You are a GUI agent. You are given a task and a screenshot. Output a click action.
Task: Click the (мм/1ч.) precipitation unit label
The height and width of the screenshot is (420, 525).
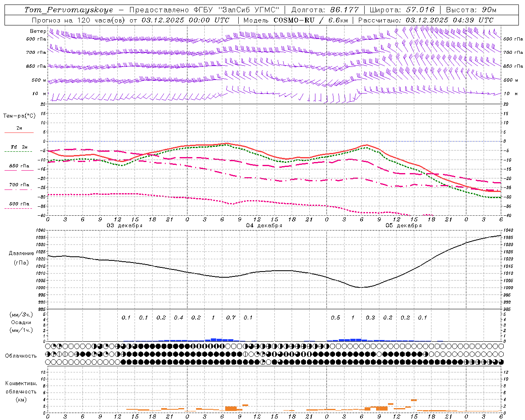point(21,330)
